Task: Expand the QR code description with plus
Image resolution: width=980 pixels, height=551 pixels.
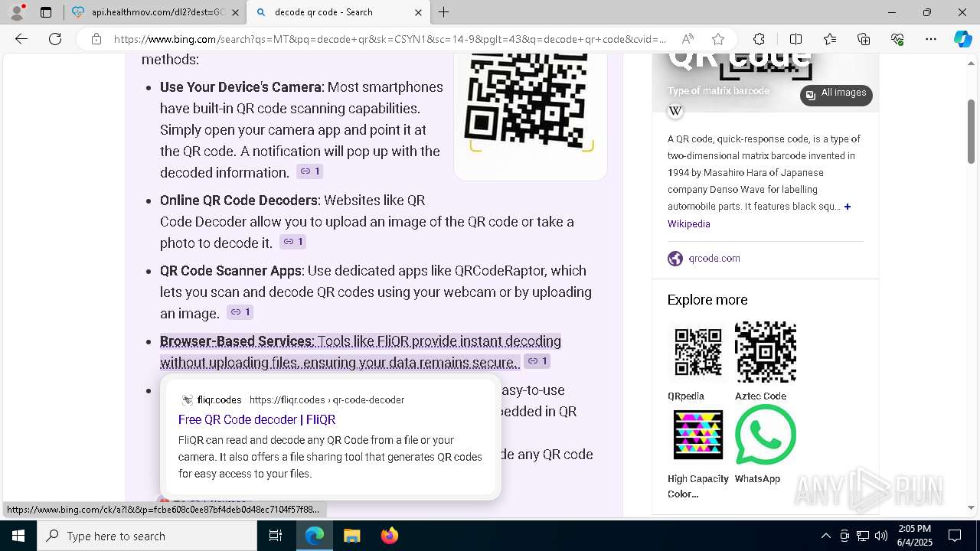Action: coord(847,207)
